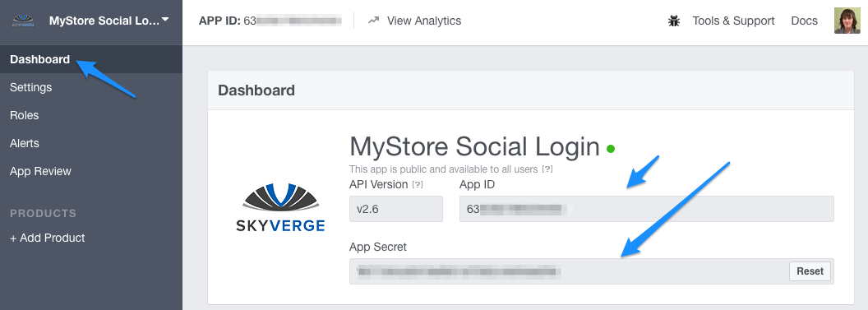Click the API Version help question mark
Viewport: 868px width, 310px height.
pyautogui.click(x=418, y=185)
